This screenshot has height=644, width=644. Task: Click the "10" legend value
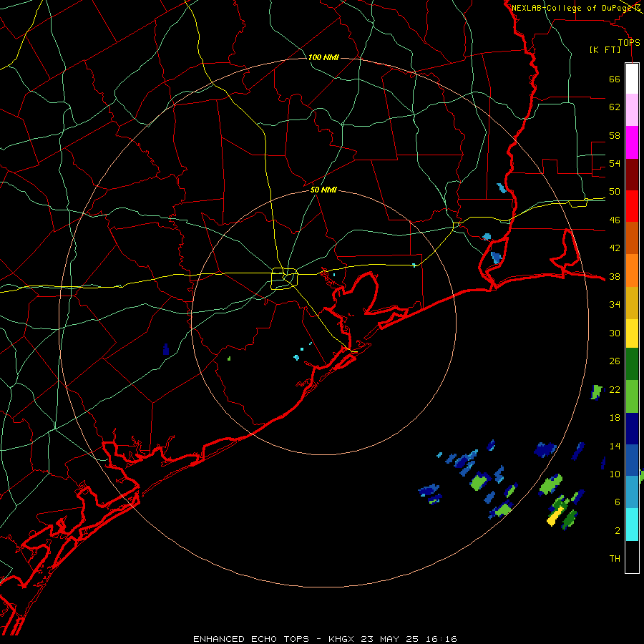pyautogui.click(x=615, y=474)
